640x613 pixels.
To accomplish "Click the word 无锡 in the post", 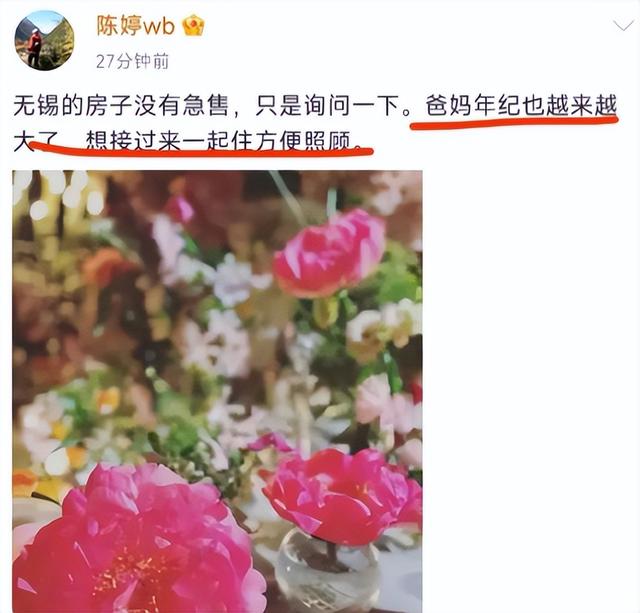I will [x=37, y=106].
